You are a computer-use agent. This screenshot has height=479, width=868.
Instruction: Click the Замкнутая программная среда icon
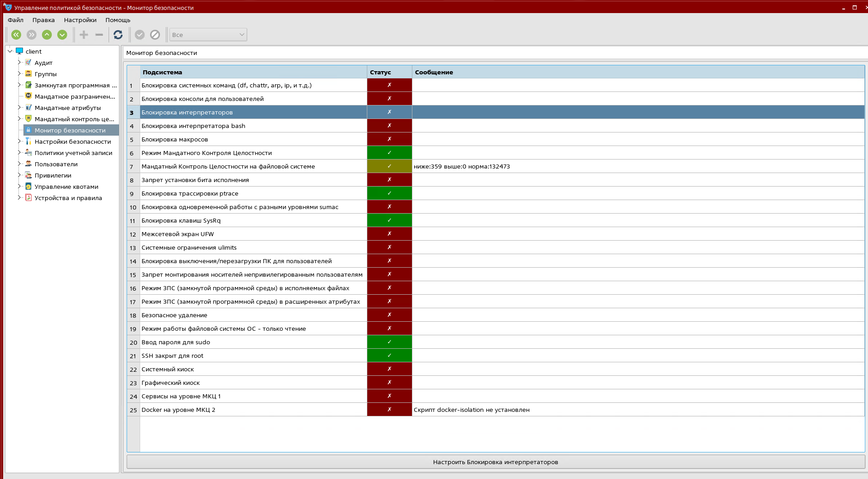(28, 85)
